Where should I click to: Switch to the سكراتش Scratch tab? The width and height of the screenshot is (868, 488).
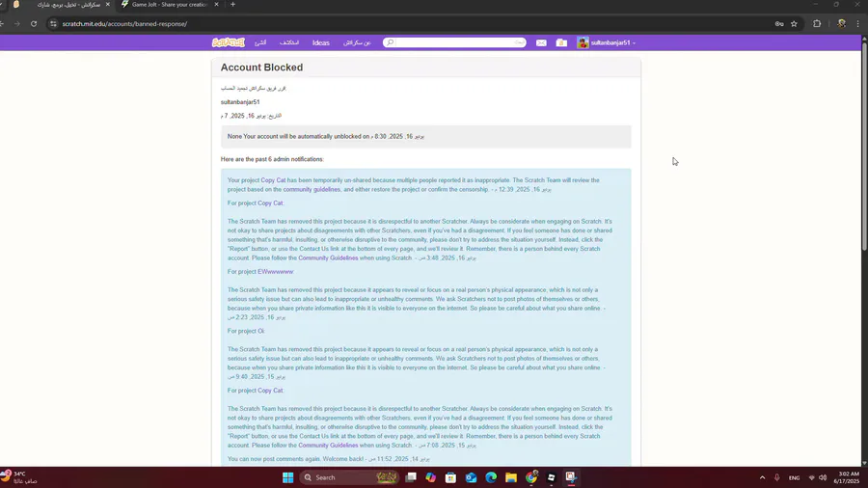61,5
